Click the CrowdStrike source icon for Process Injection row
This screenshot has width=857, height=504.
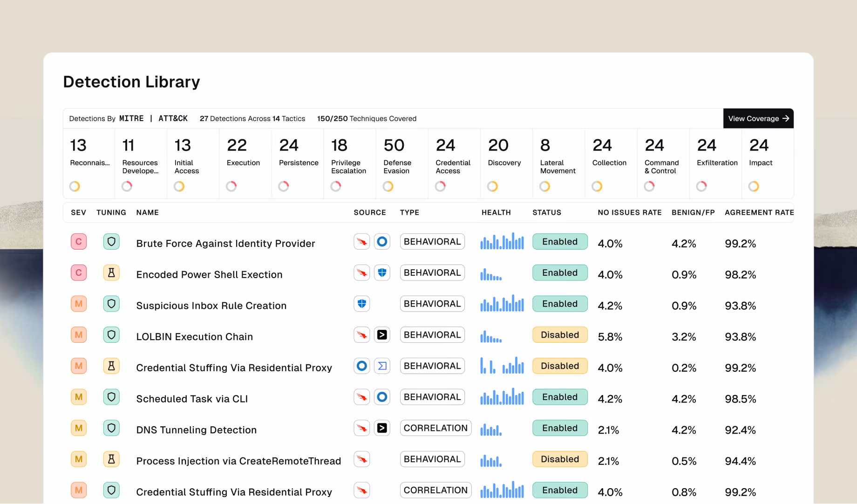tap(362, 459)
